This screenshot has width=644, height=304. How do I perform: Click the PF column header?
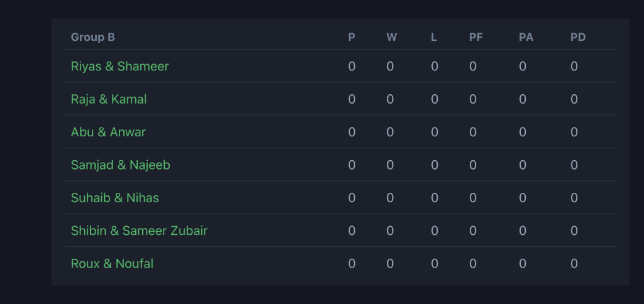click(476, 37)
